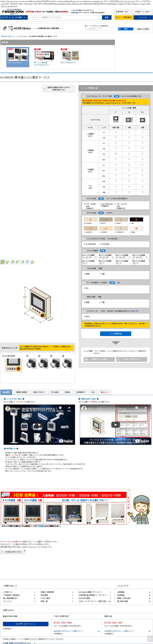Open the FAQ tab

click(93, 392)
